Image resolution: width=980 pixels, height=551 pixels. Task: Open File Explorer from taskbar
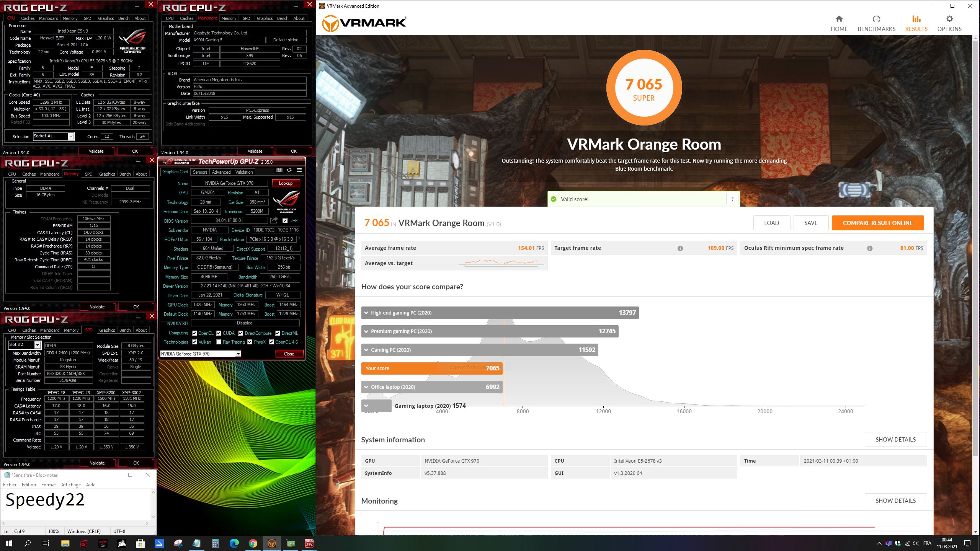pos(65,543)
